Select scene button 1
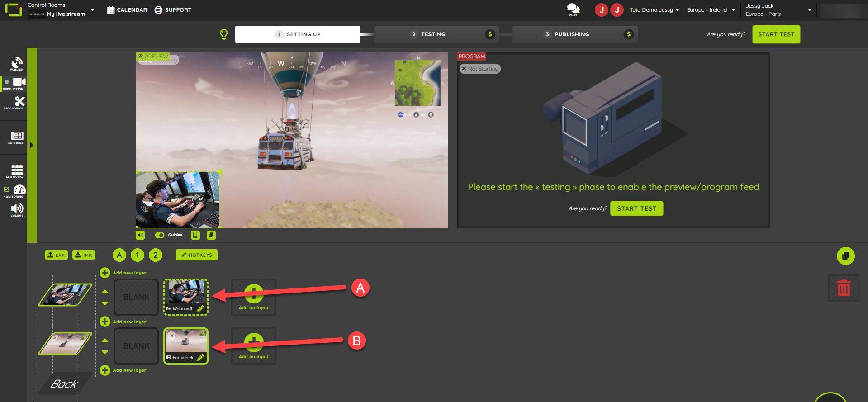The height and width of the screenshot is (402, 868). [138, 255]
